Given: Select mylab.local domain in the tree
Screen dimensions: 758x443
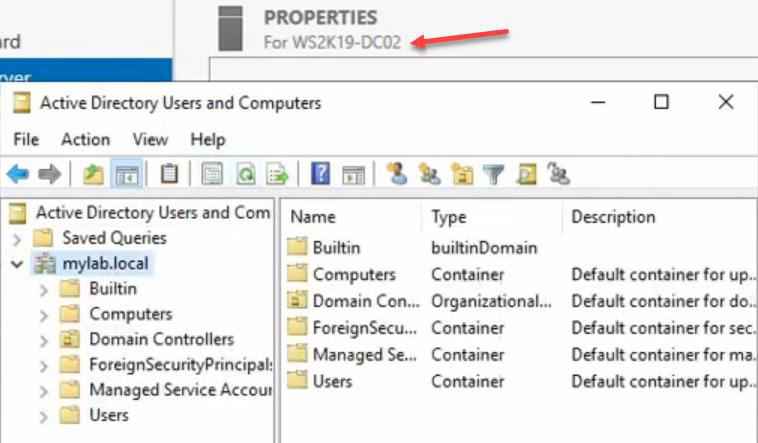Looking at the screenshot, I should click(x=105, y=264).
